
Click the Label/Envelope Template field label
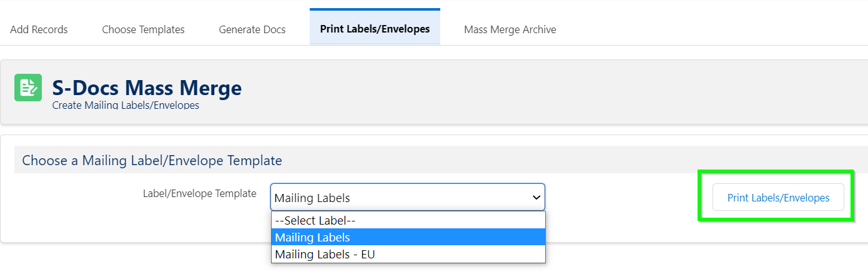pos(199,193)
